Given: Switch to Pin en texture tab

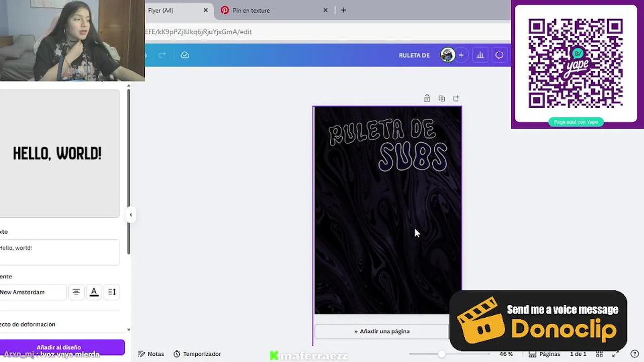Looking at the screenshot, I should pos(274,10).
